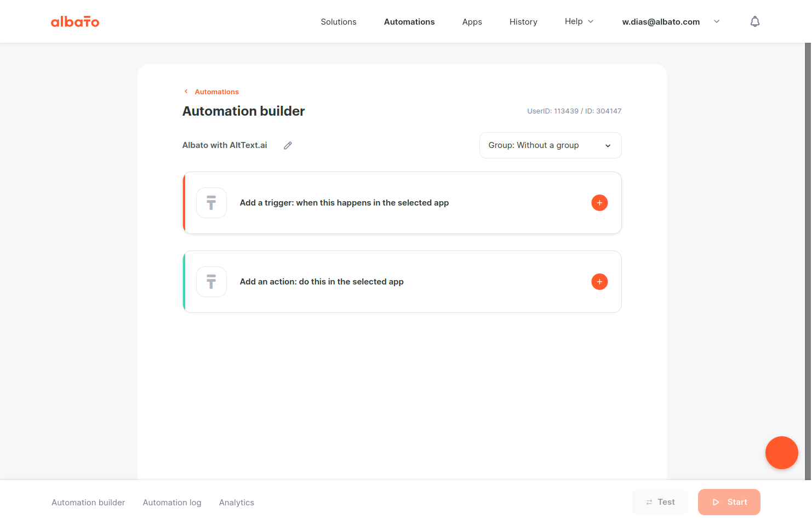Click the Start button
This screenshot has height=524, width=812.
(x=729, y=502)
